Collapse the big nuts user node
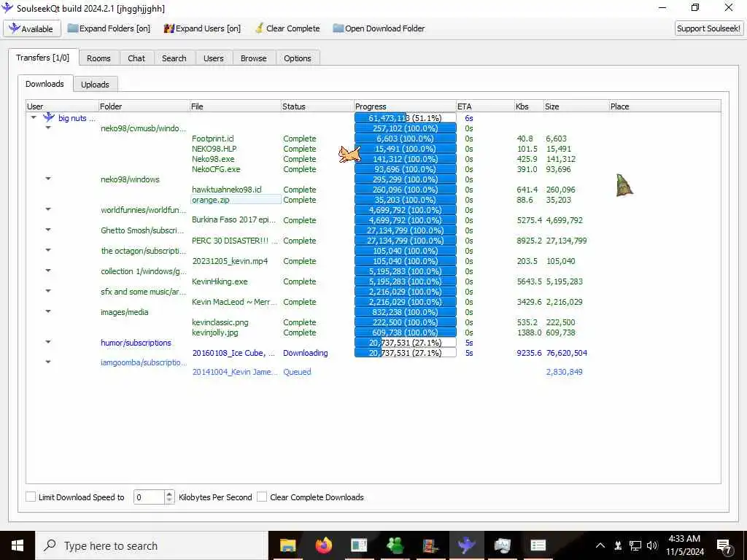Viewport: 747px width, 560px height. (34, 117)
